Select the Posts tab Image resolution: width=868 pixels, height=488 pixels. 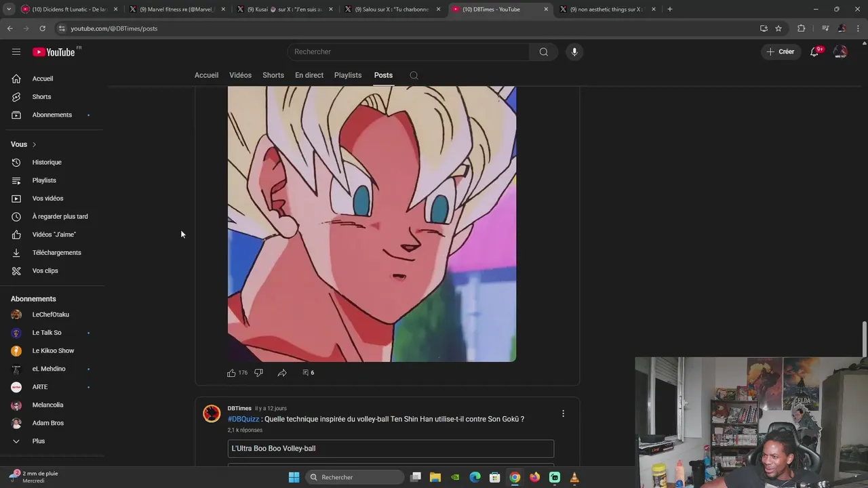pyautogui.click(x=383, y=75)
